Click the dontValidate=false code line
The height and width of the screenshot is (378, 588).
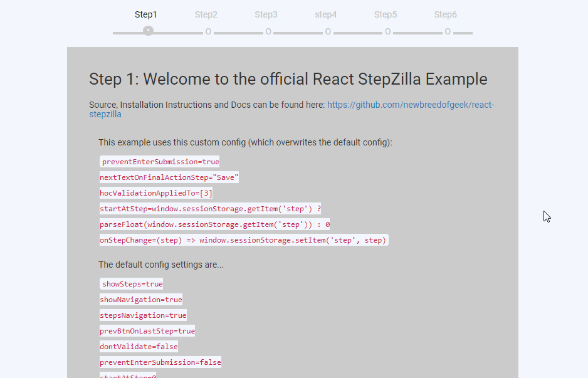coord(139,346)
